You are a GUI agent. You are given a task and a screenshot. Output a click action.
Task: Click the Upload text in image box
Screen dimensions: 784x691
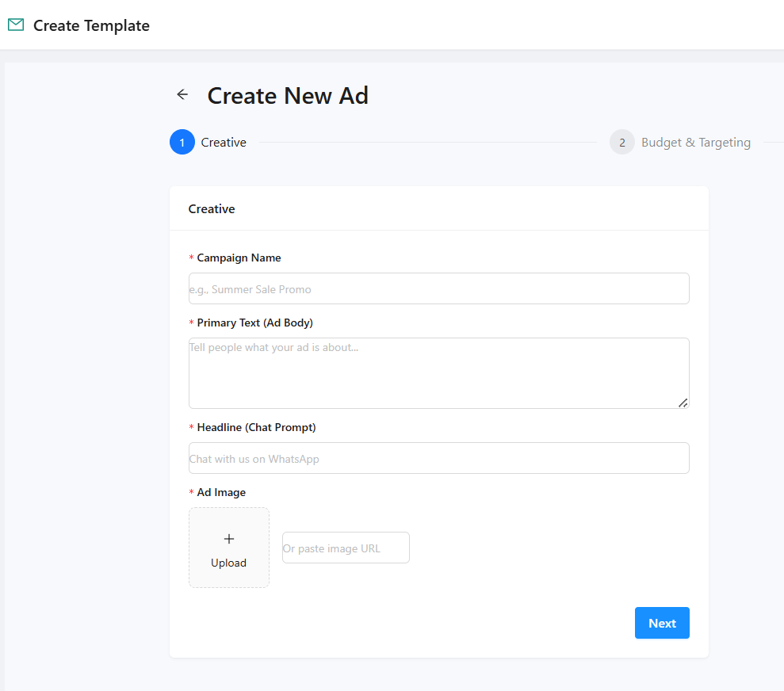(228, 563)
